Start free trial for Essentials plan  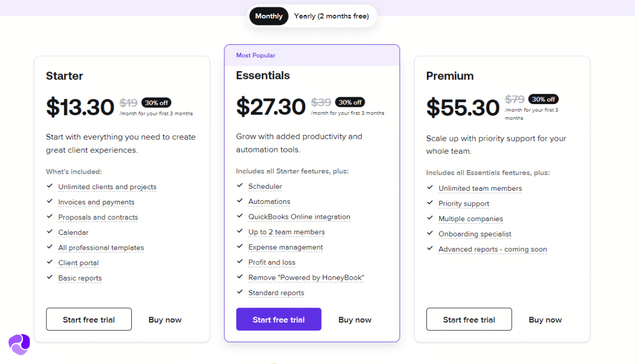(x=279, y=319)
